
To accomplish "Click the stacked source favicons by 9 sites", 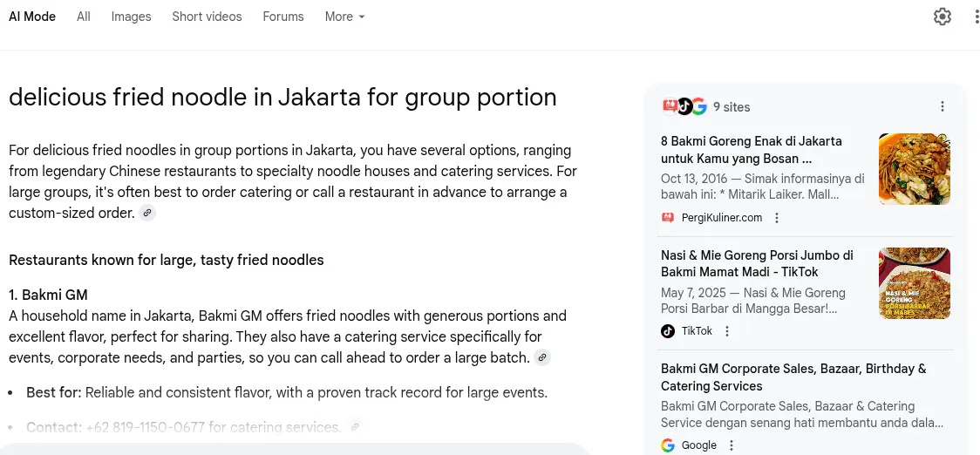I will point(684,106).
